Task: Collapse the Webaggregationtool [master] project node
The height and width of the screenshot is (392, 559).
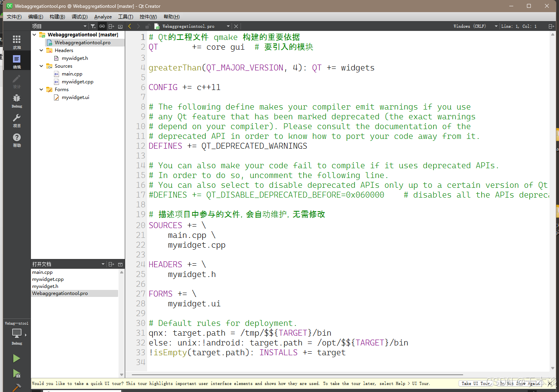Action: click(34, 34)
